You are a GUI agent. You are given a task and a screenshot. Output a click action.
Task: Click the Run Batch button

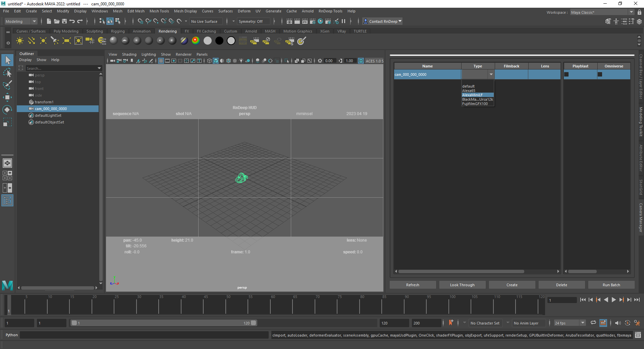pos(611,285)
